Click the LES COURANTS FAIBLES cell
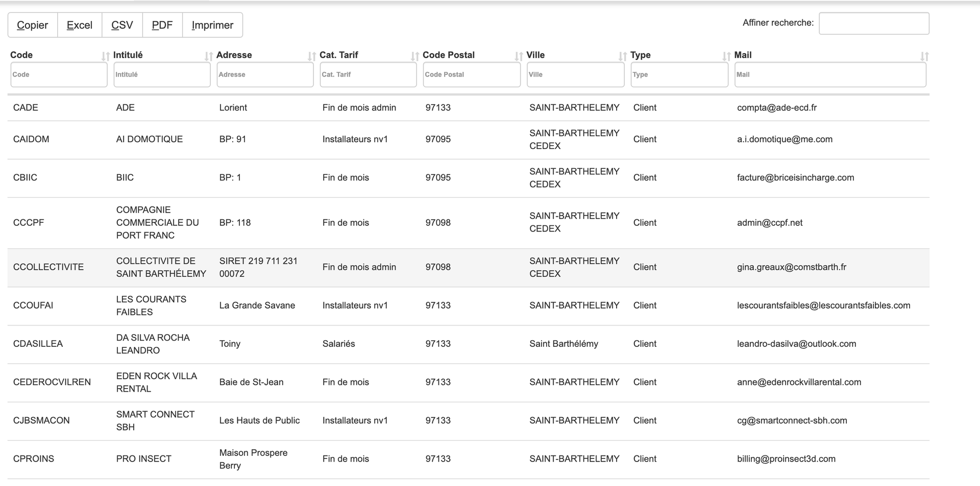The image size is (980, 486). click(151, 305)
